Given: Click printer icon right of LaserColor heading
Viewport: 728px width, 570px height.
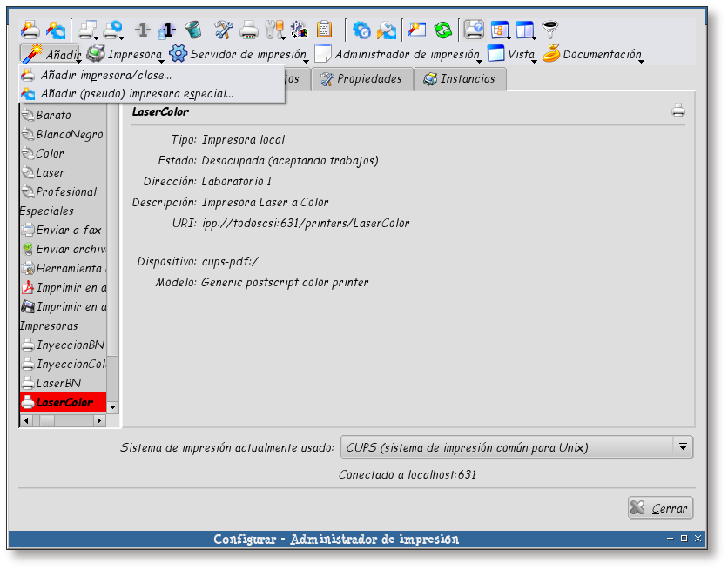Looking at the screenshot, I should tap(678, 111).
